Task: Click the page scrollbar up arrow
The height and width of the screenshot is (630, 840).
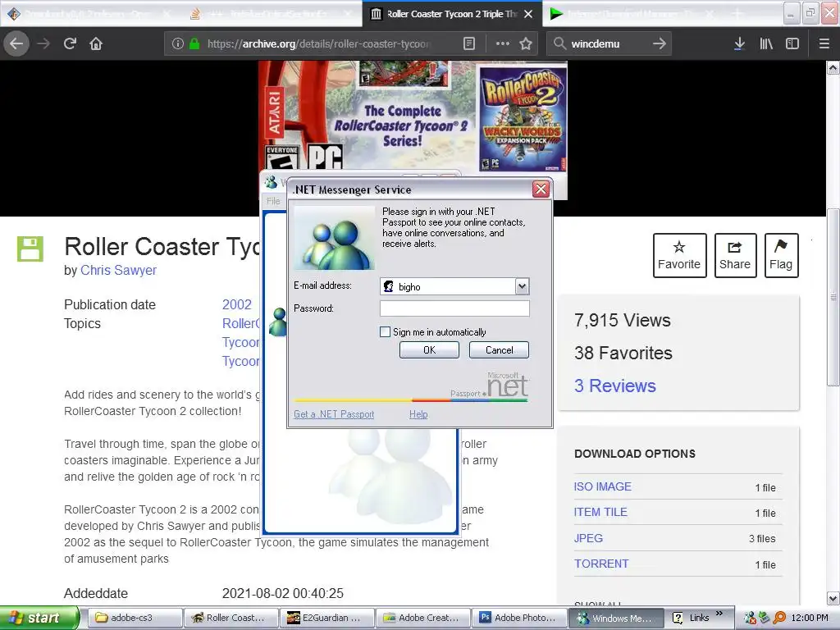Action: [833, 68]
